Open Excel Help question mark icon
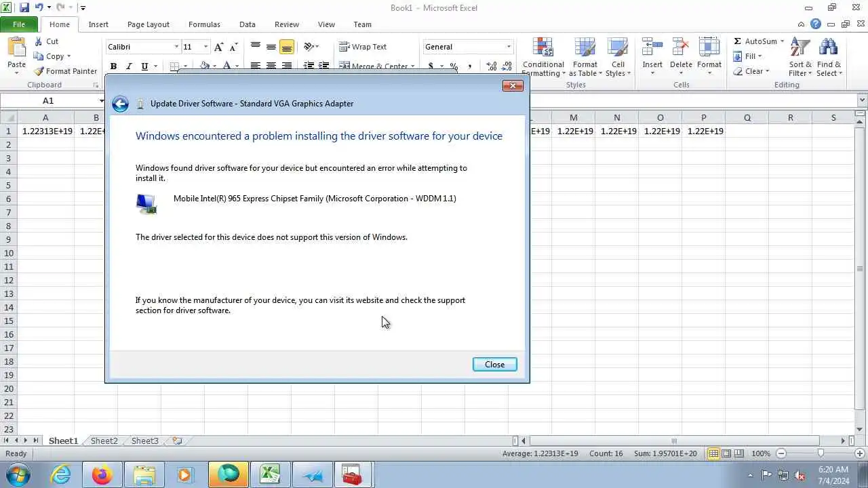Screen dimensions: 868x488 [816, 24]
